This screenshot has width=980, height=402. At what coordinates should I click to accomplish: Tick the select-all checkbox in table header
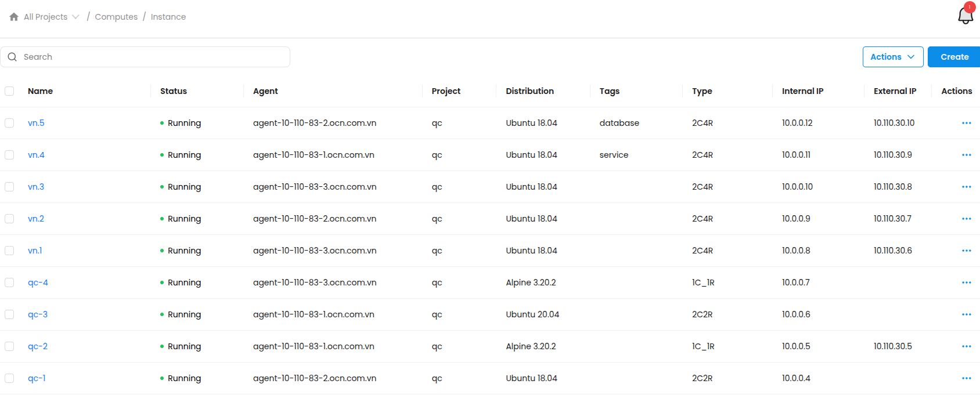click(x=9, y=91)
